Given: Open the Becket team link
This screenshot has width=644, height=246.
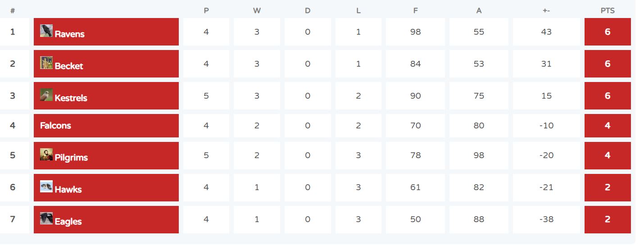Looking at the screenshot, I should coord(69,66).
